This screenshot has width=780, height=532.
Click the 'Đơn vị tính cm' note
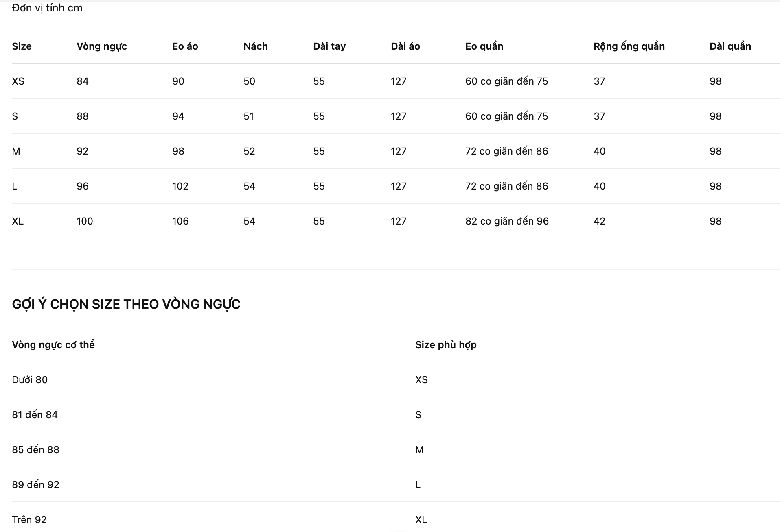pos(47,8)
